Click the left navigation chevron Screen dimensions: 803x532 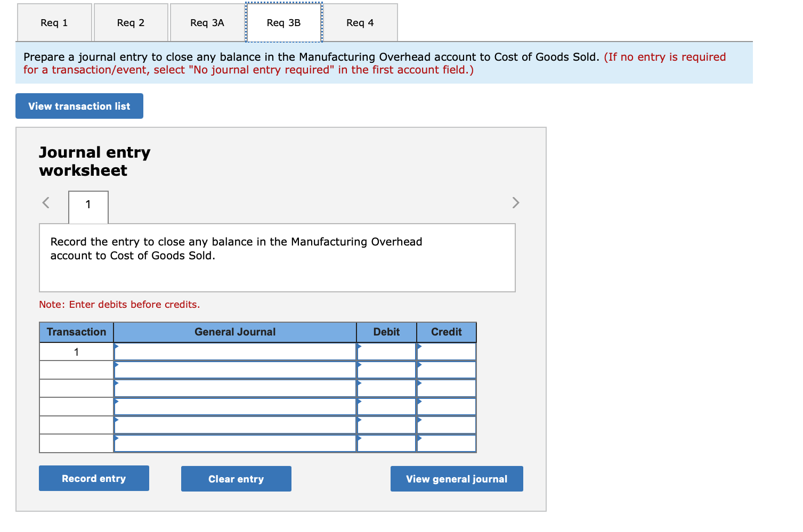click(x=45, y=202)
